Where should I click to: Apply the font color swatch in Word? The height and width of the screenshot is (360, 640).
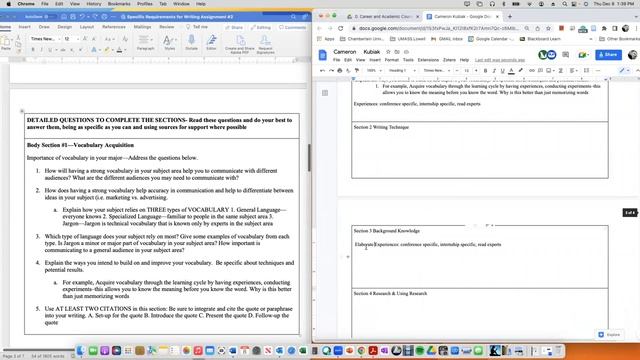(x=119, y=50)
